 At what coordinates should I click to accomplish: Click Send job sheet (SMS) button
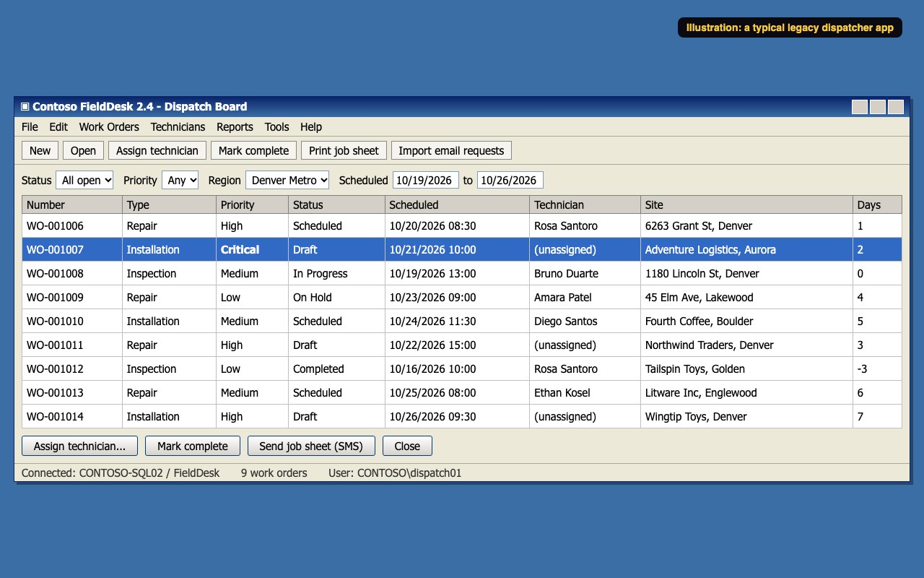311,446
